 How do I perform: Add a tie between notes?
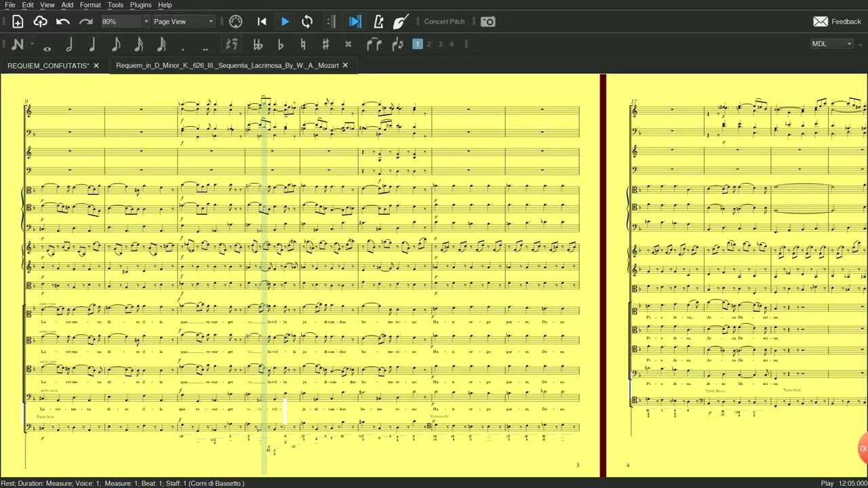[374, 45]
